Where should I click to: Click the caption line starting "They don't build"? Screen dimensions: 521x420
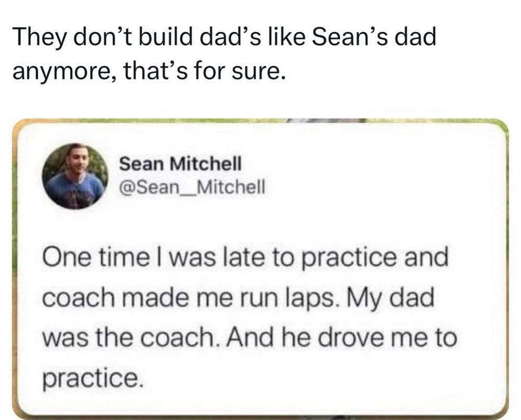pos(224,39)
